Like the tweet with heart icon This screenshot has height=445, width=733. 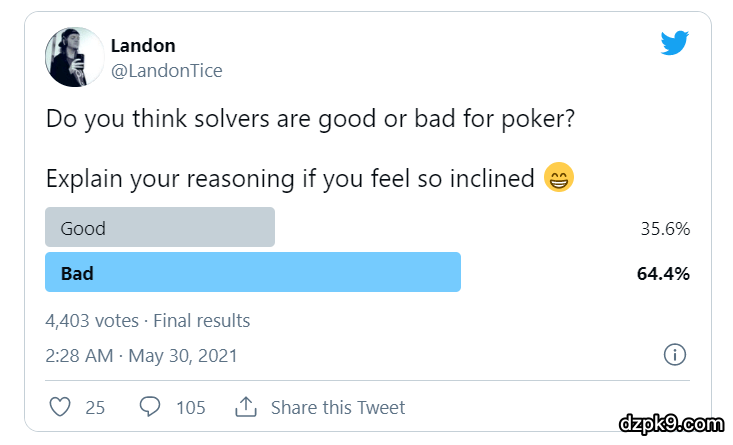pyautogui.click(x=60, y=407)
